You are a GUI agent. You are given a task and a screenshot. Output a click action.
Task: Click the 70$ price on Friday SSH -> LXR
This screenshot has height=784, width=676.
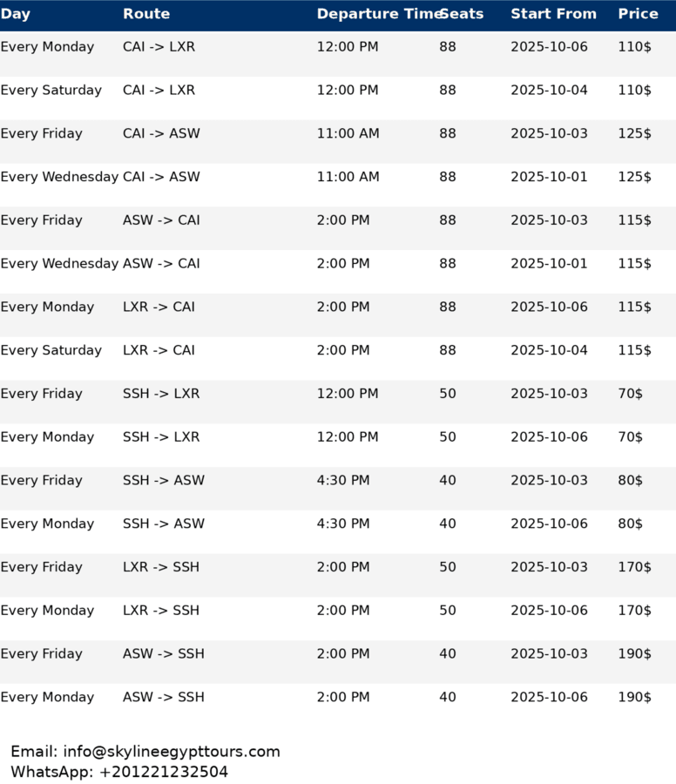[630, 394]
